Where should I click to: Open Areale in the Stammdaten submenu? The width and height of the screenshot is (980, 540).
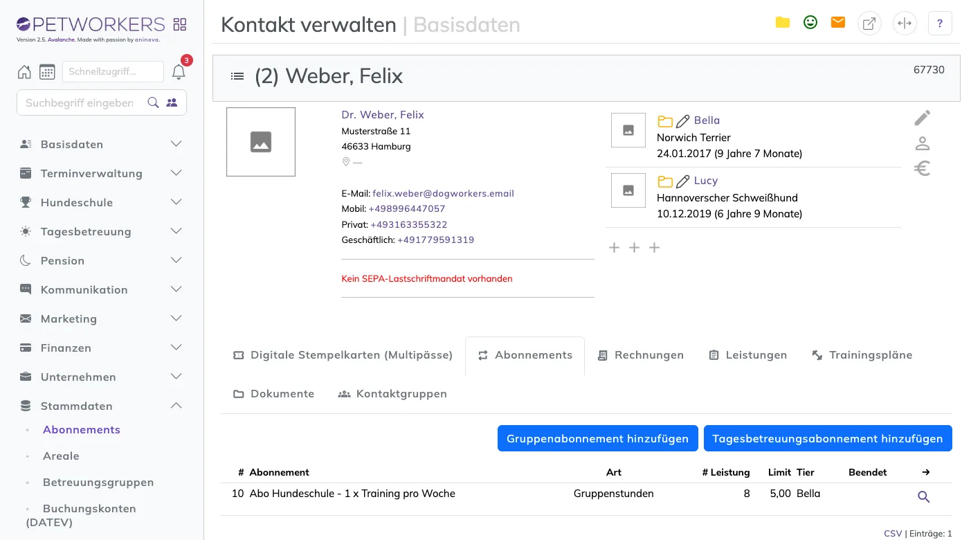(x=61, y=456)
